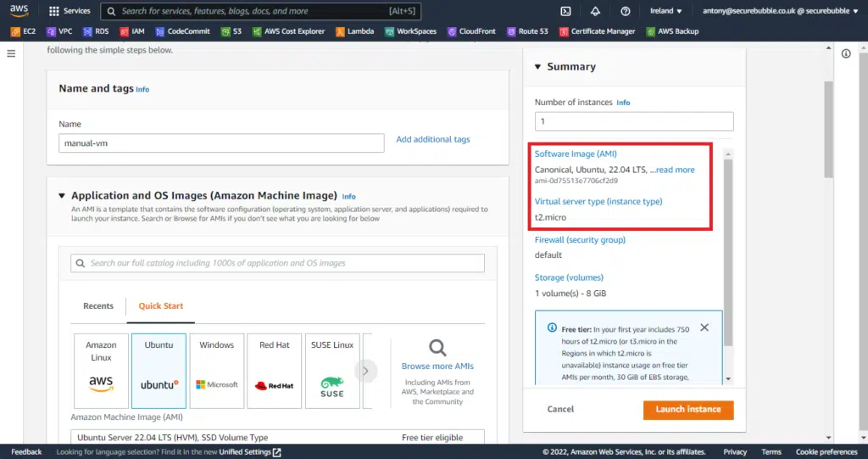Click read more in AMI summary

pos(676,170)
